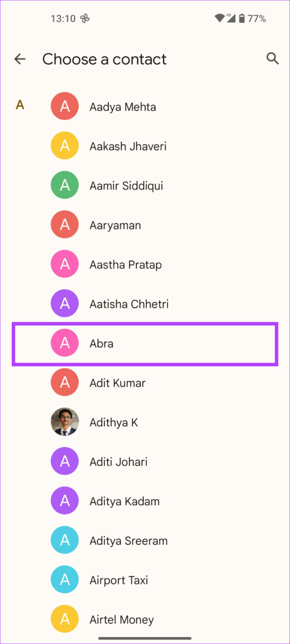The height and width of the screenshot is (644, 290).
Task: Tap Aamir Siddiqui's green avatar icon
Action: pyautogui.click(x=65, y=185)
